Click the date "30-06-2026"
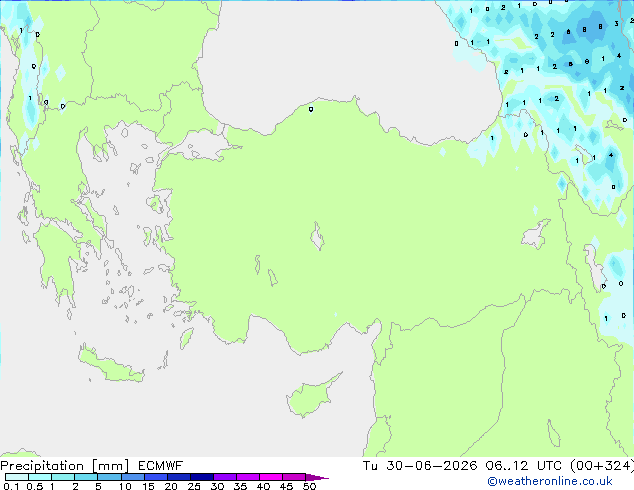The width and height of the screenshot is (634, 490). [431, 466]
